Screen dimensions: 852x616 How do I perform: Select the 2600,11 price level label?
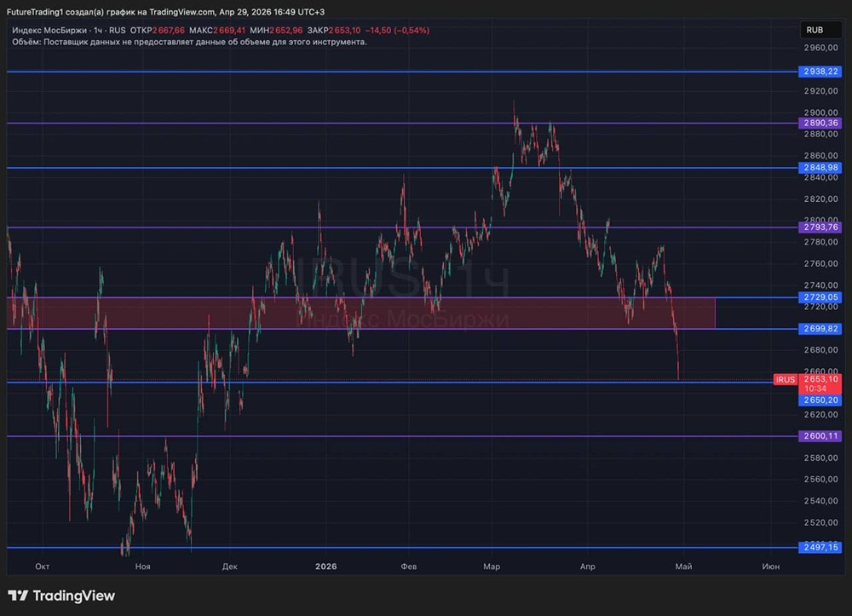point(820,436)
